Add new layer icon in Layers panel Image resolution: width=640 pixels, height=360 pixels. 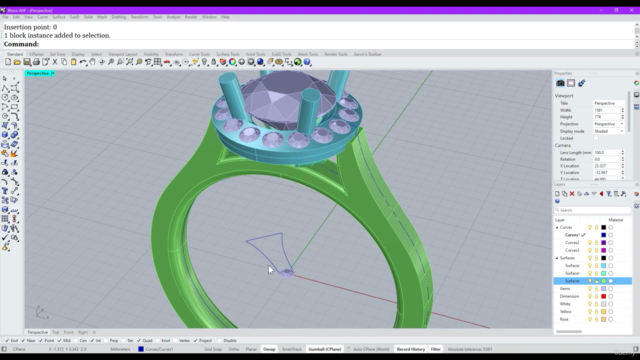pyautogui.click(x=558, y=194)
